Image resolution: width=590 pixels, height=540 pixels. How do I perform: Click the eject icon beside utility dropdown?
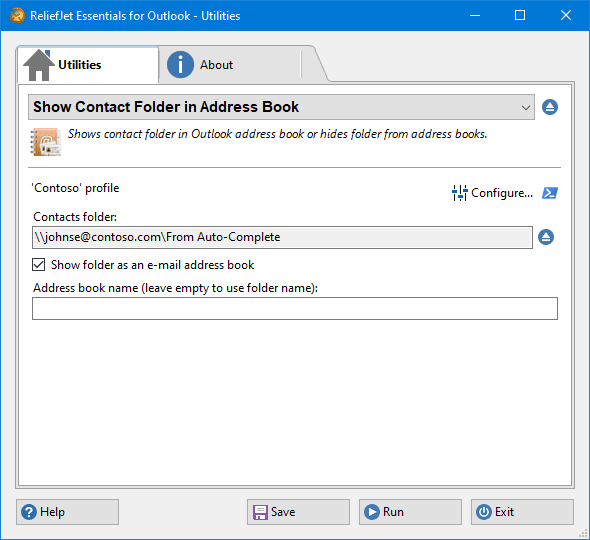pos(550,107)
